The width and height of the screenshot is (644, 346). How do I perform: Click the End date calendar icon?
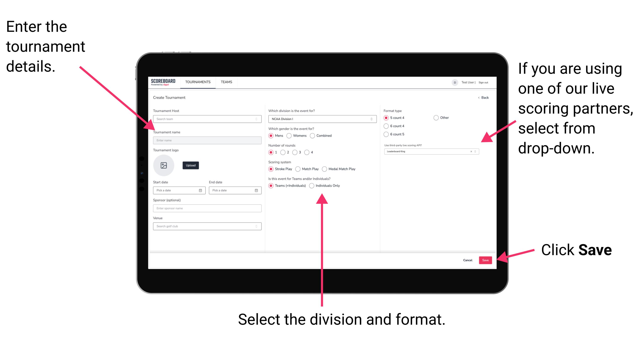point(256,190)
